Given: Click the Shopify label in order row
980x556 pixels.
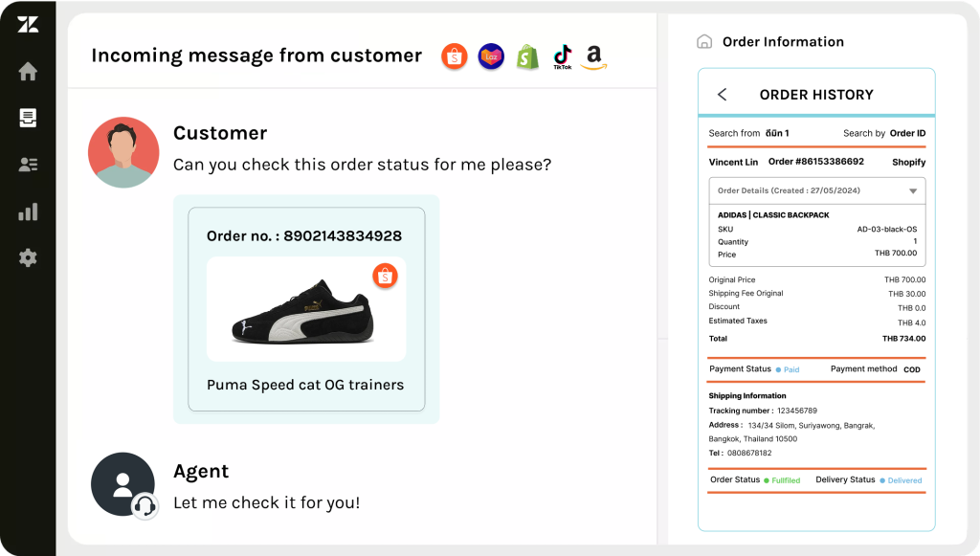Looking at the screenshot, I should [x=909, y=163].
